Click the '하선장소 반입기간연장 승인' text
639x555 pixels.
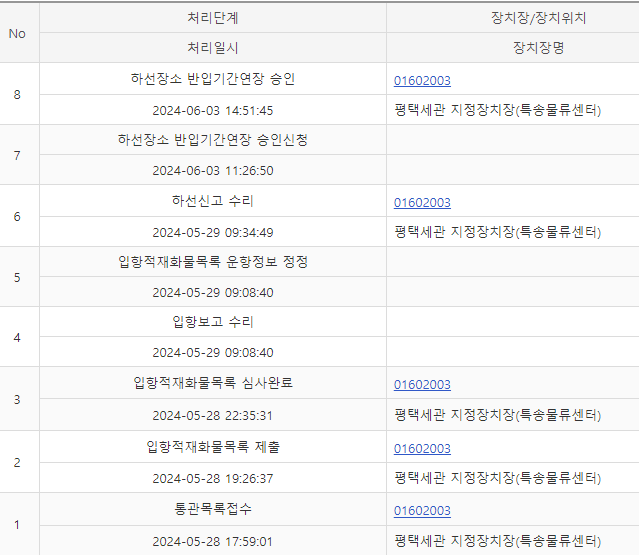tap(213, 79)
